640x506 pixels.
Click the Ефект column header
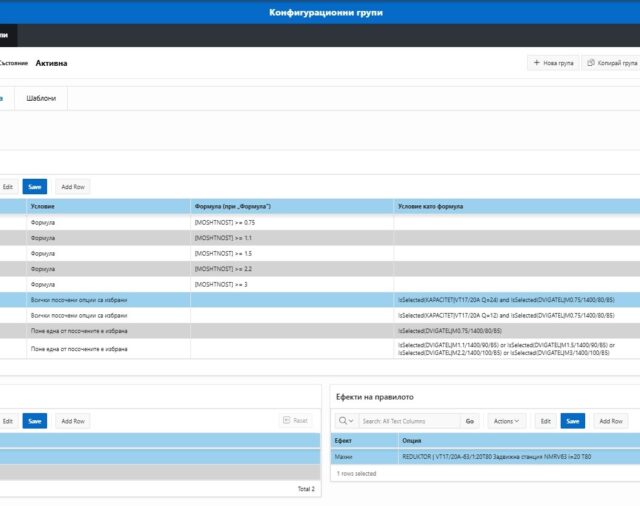tap(364, 441)
